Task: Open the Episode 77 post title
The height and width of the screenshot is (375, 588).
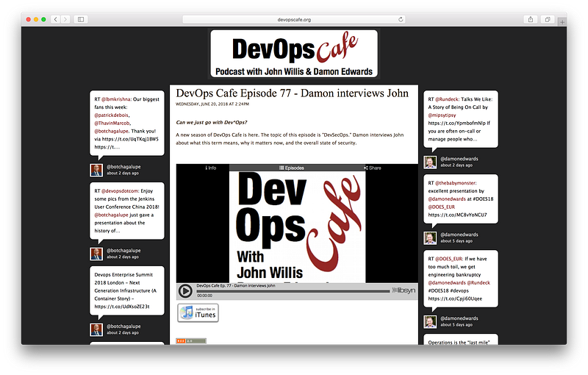Action: pos(292,93)
